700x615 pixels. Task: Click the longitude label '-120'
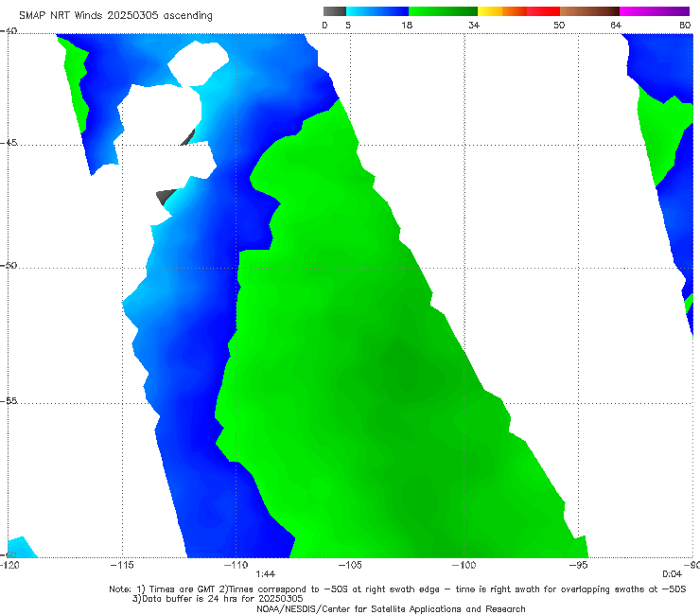(9, 565)
